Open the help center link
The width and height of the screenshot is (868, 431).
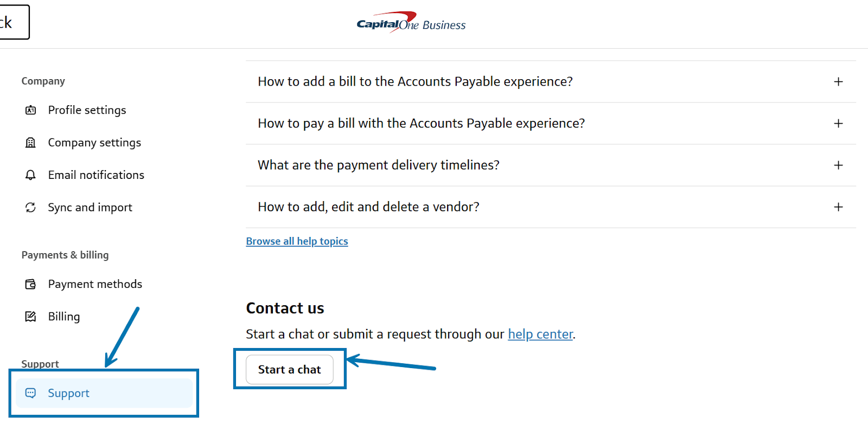pyautogui.click(x=540, y=334)
